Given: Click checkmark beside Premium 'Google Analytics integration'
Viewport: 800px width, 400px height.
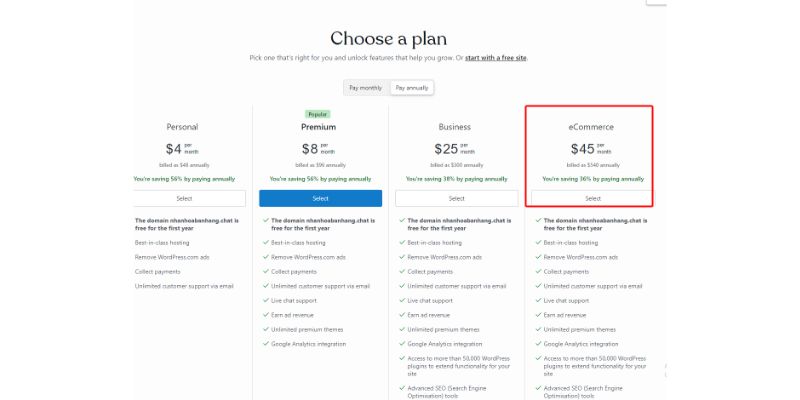Looking at the screenshot, I should tap(266, 344).
